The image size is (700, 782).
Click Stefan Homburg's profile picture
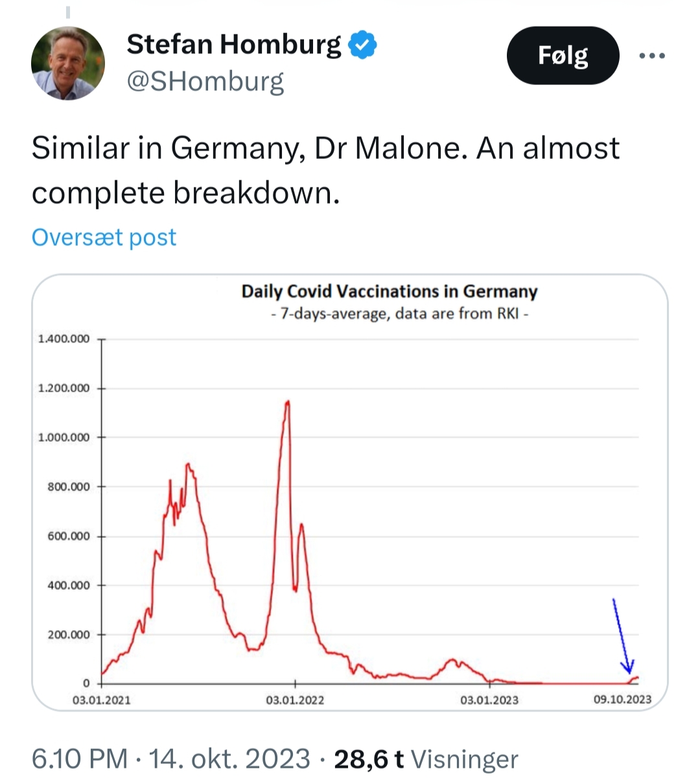[68, 63]
